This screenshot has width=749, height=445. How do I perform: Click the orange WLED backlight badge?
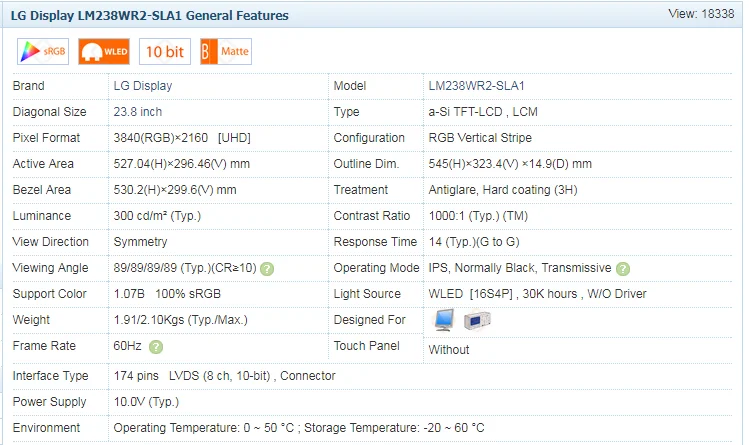pos(103,51)
